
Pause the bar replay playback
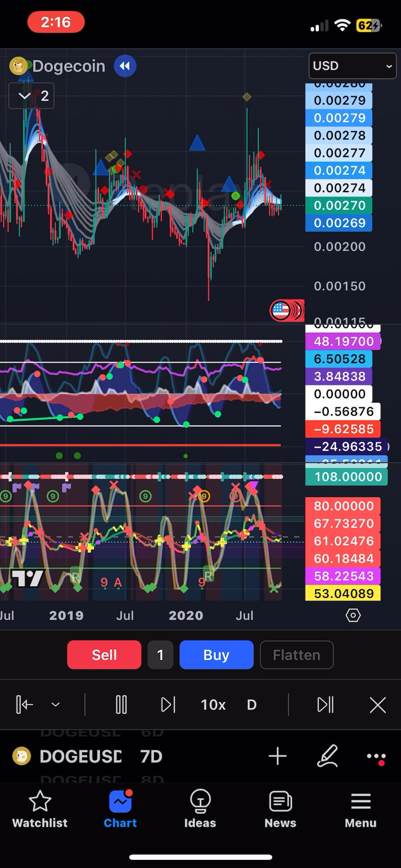[121, 704]
